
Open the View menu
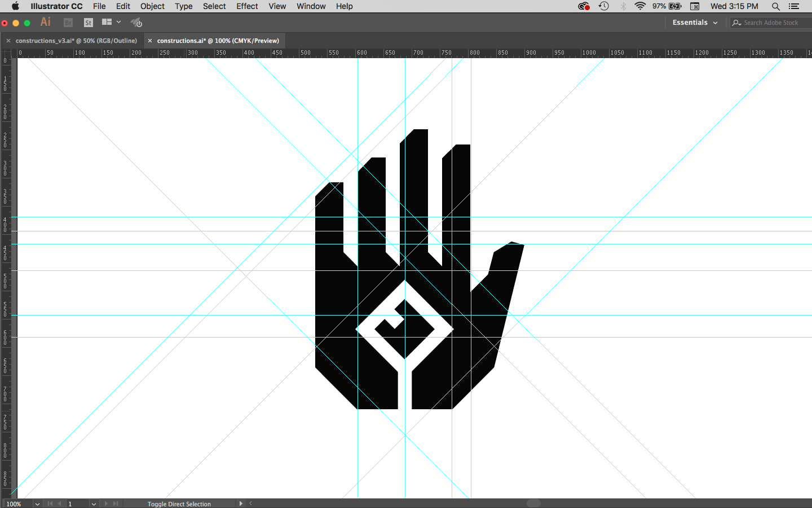[277, 6]
